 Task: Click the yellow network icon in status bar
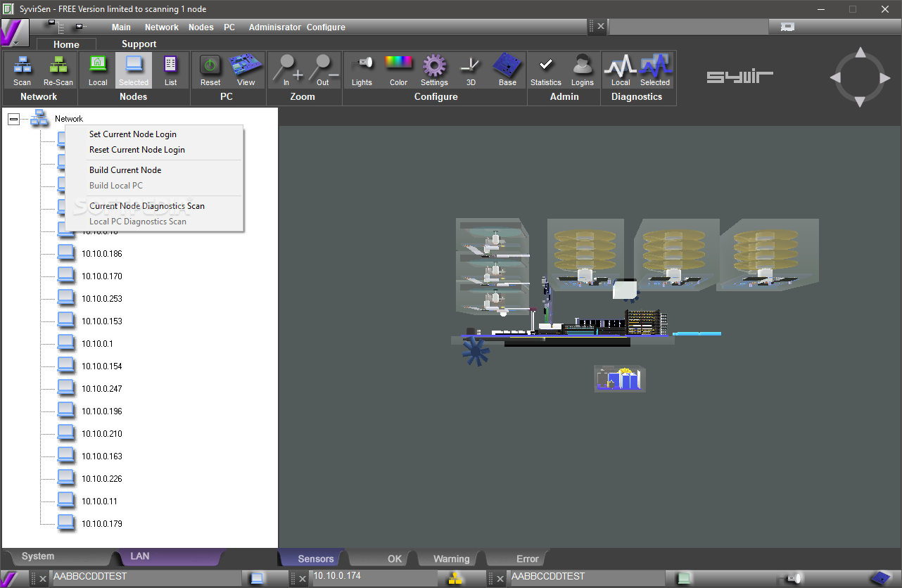click(456, 579)
